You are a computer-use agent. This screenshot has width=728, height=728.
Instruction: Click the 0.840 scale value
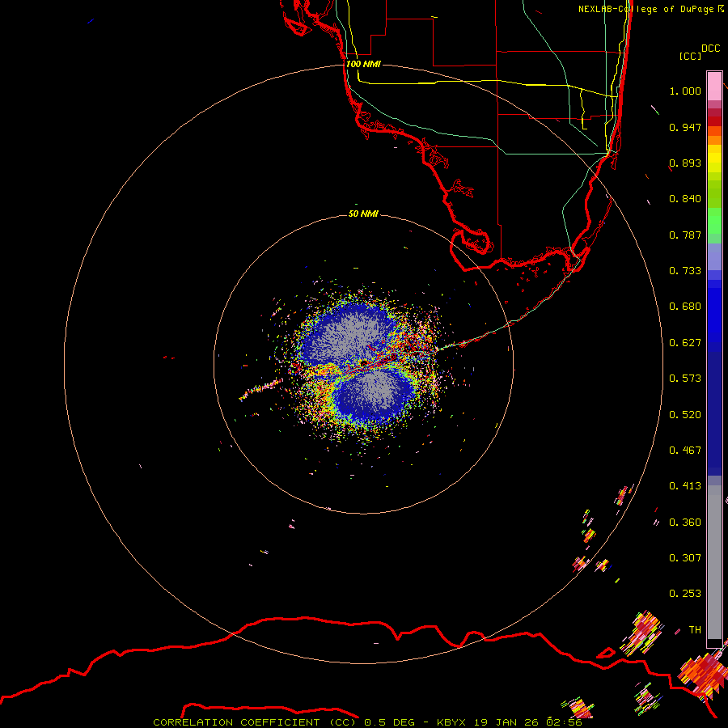click(x=685, y=199)
